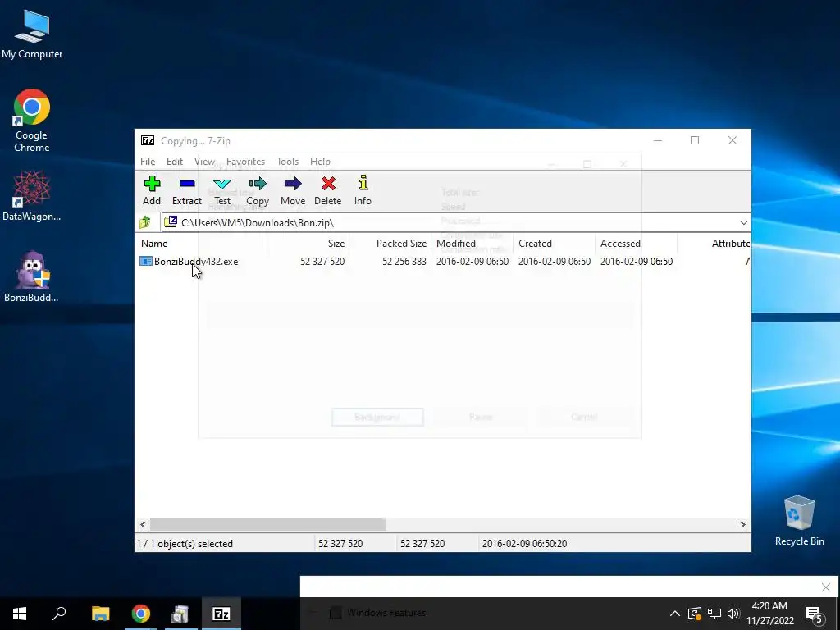Click the Delete red X icon
The width and height of the screenshot is (840, 630).
click(328, 184)
